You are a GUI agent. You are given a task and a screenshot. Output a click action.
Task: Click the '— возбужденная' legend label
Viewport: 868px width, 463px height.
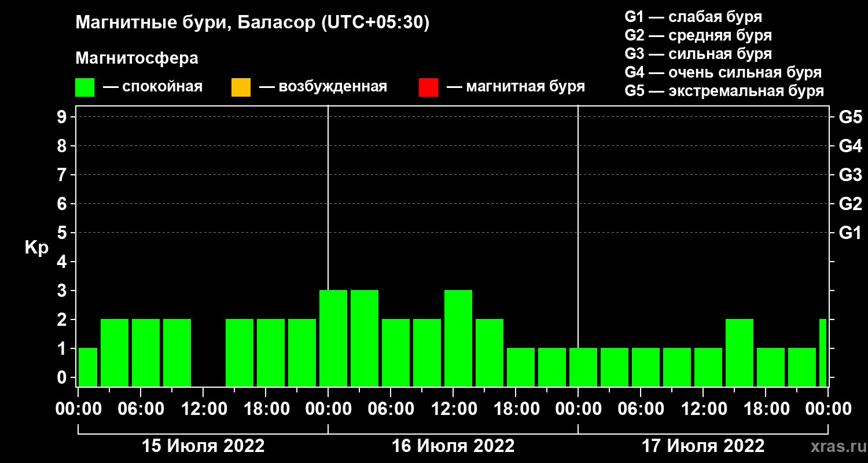[323, 87]
